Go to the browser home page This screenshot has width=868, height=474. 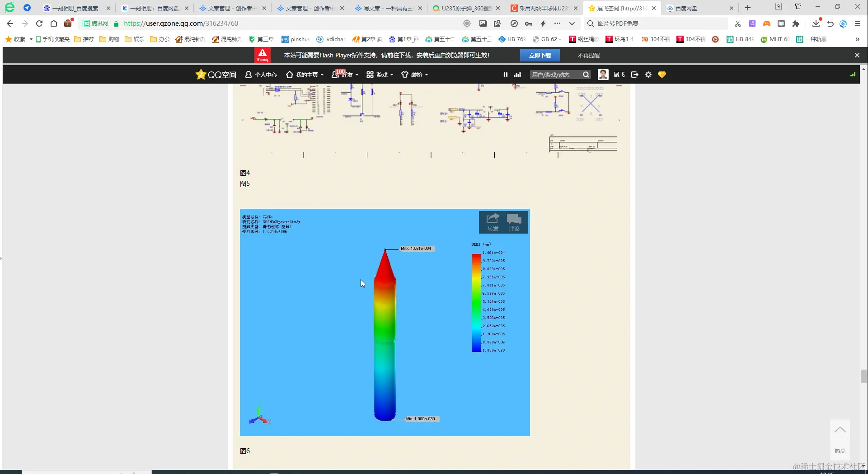[x=54, y=23]
